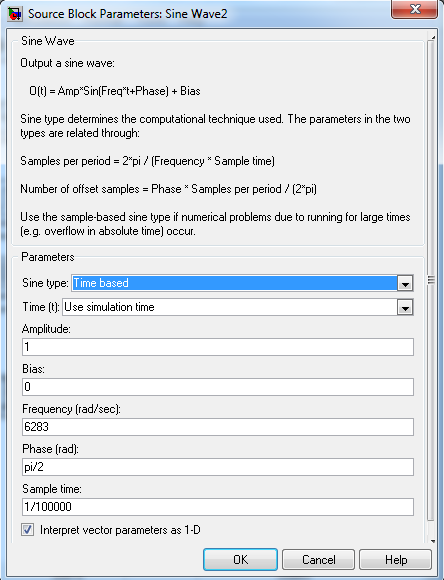
Task: Click the Cancel button
Action: pyautogui.click(x=319, y=559)
